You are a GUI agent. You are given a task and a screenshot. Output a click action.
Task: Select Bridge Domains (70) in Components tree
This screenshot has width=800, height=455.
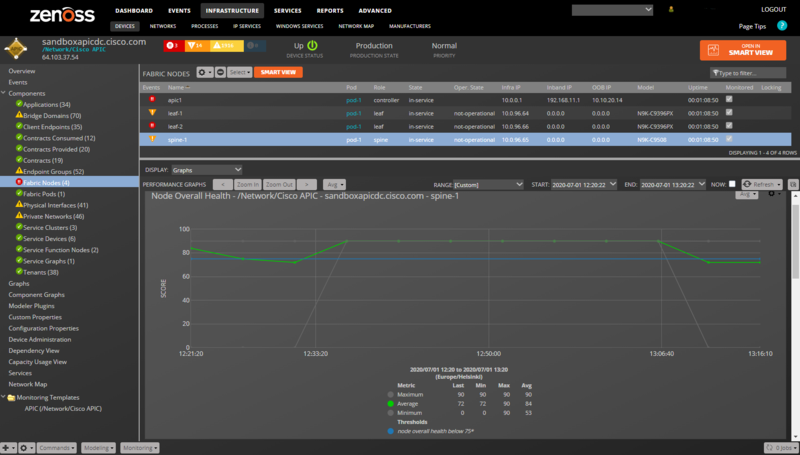[52, 116]
